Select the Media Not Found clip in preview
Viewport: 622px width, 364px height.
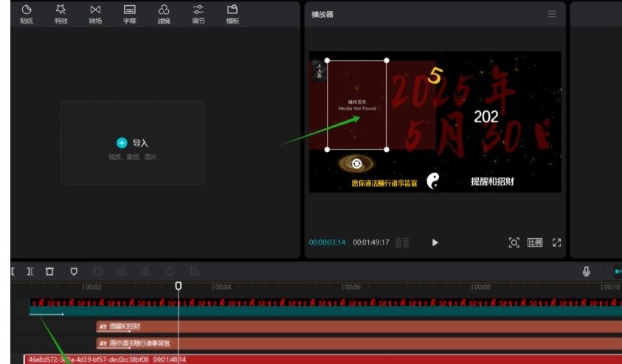coord(356,105)
